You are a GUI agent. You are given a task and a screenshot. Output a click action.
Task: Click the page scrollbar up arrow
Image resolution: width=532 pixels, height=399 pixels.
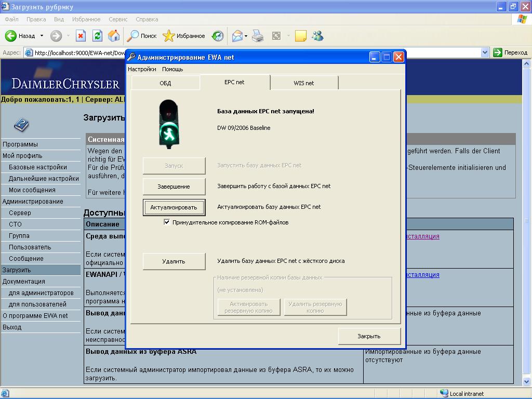click(x=527, y=63)
